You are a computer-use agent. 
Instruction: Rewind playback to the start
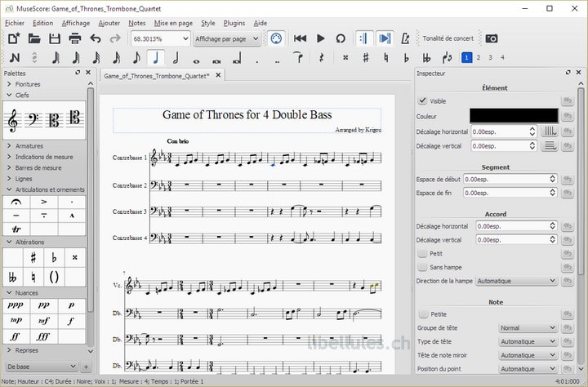click(x=300, y=38)
